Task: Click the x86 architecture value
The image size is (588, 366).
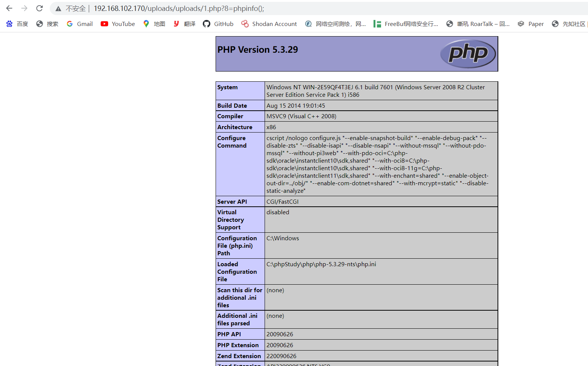Action: click(x=271, y=127)
